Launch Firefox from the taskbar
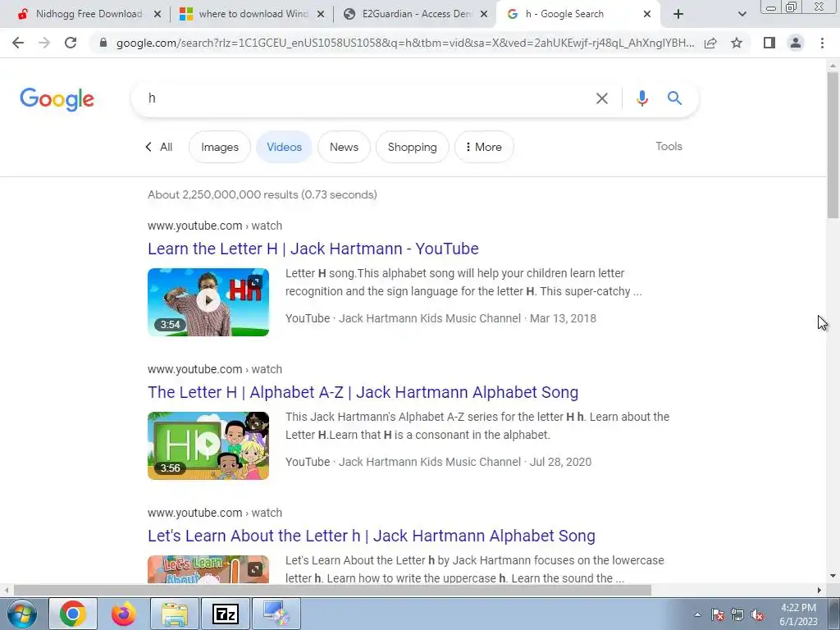840x630 pixels. 124,614
